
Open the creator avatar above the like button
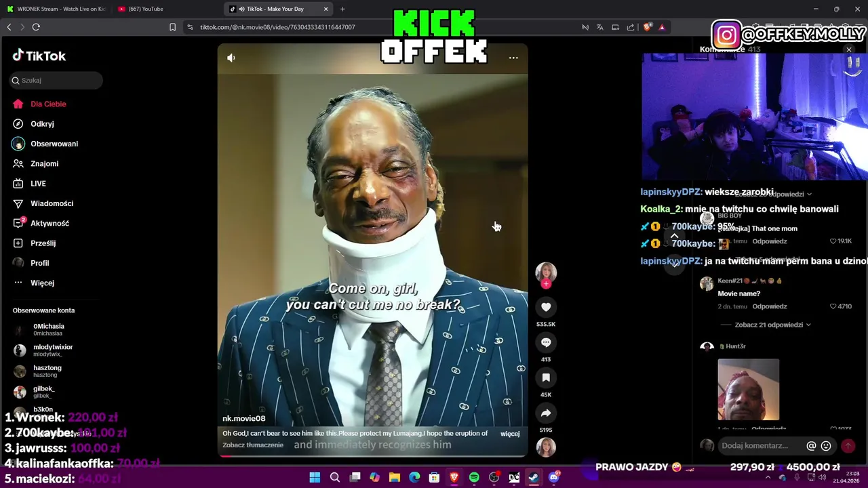546,272
